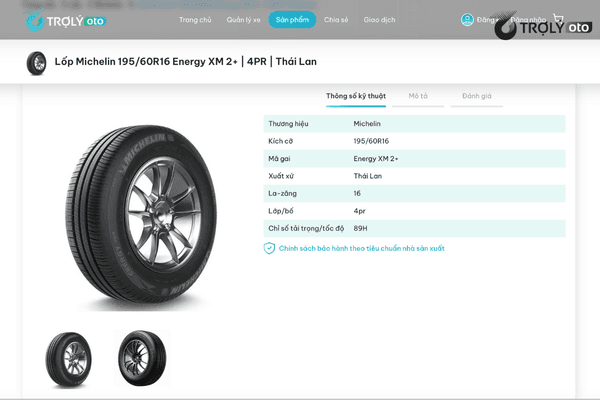Image resolution: width=600 pixels, height=400 pixels.
Task: Click the Thương hiệu label
Action: (x=288, y=124)
